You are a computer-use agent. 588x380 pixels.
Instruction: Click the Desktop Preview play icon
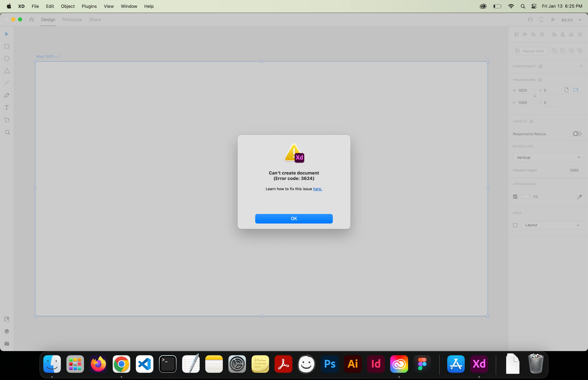click(x=553, y=20)
